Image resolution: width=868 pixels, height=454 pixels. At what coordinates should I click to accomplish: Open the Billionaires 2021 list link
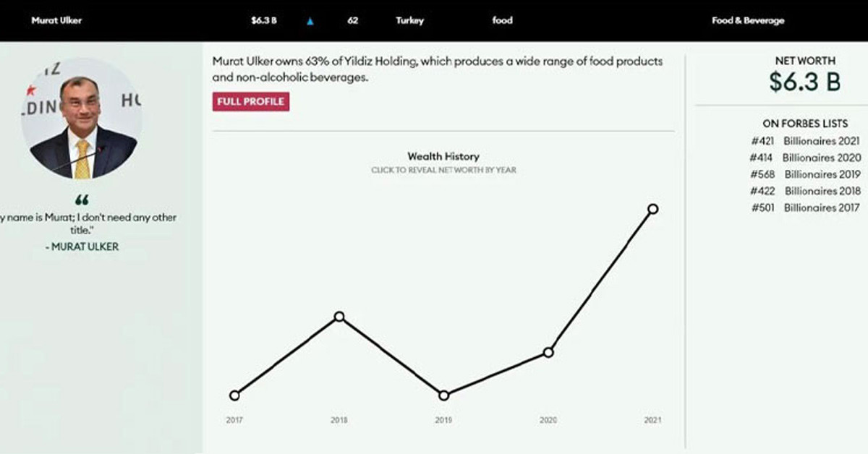822,141
